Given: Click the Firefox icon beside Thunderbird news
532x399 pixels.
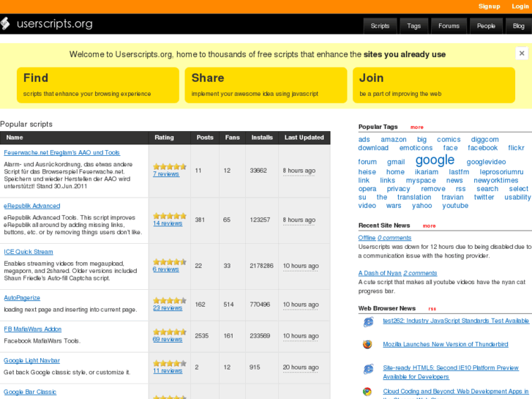Looking at the screenshot, I should [x=368, y=344].
